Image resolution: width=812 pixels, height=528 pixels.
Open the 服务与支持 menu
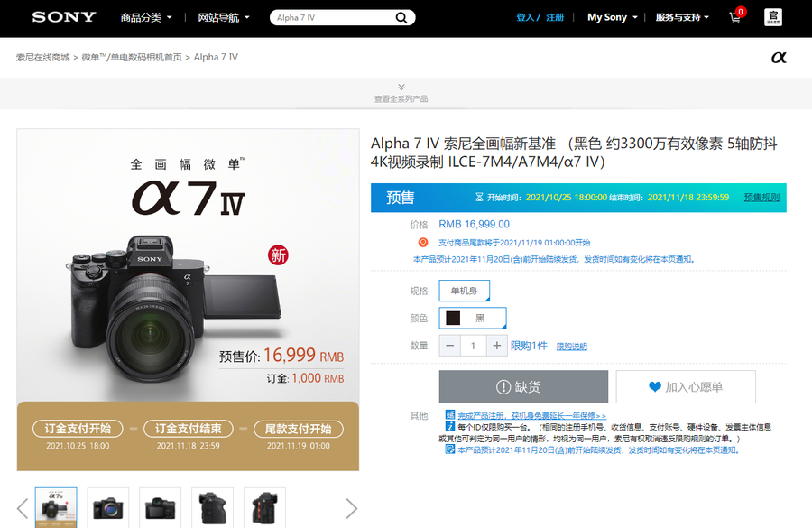pos(681,17)
